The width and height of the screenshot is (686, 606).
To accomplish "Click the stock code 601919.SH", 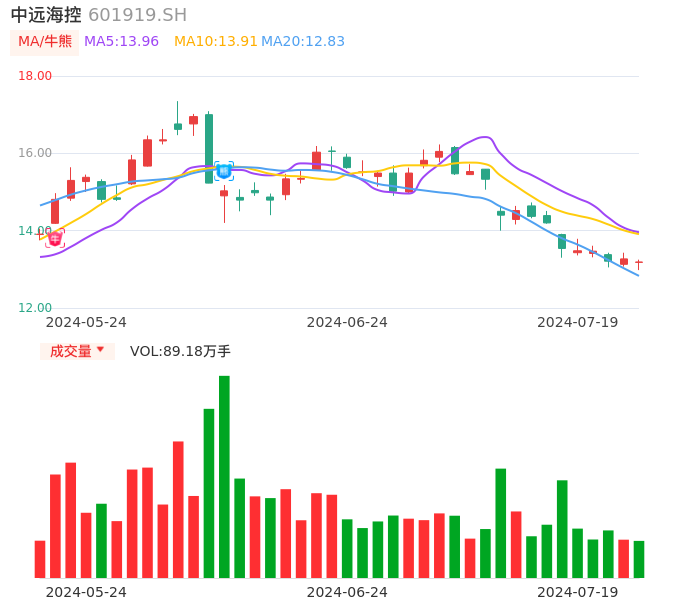I will (137, 15).
